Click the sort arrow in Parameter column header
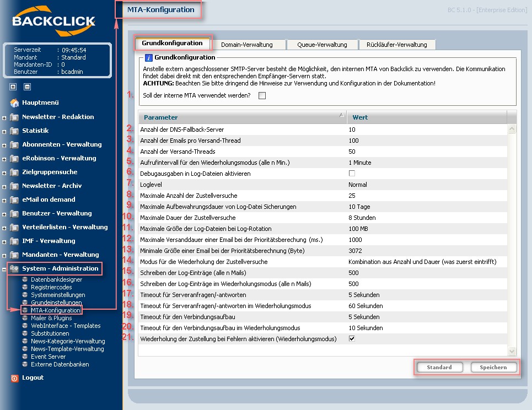Image resolution: width=532 pixels, height=410 pixels. point(342,115)
